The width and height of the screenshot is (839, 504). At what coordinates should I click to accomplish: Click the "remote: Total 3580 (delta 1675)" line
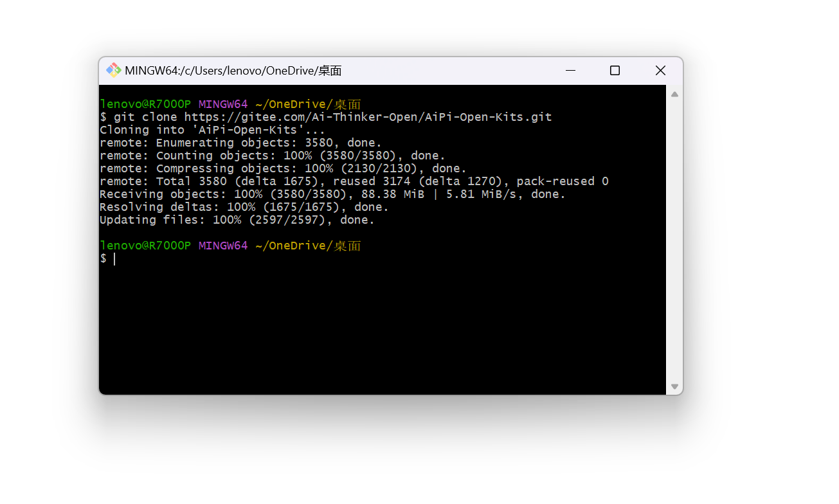pos(354,181)
